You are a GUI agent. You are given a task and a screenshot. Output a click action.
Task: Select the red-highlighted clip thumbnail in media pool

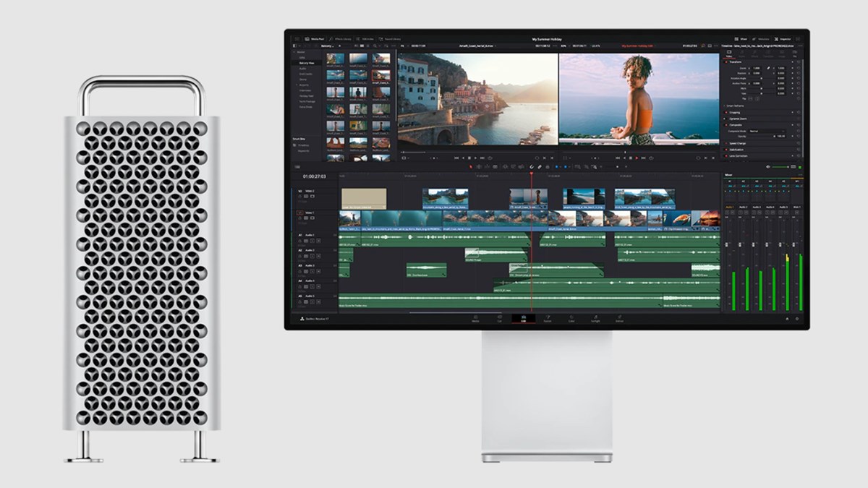point(380,74)
